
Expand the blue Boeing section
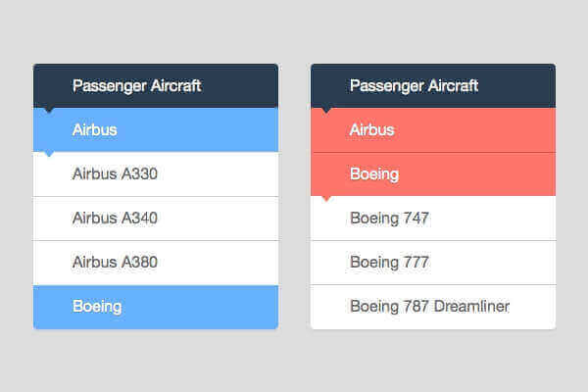click(x=155, y=307)
